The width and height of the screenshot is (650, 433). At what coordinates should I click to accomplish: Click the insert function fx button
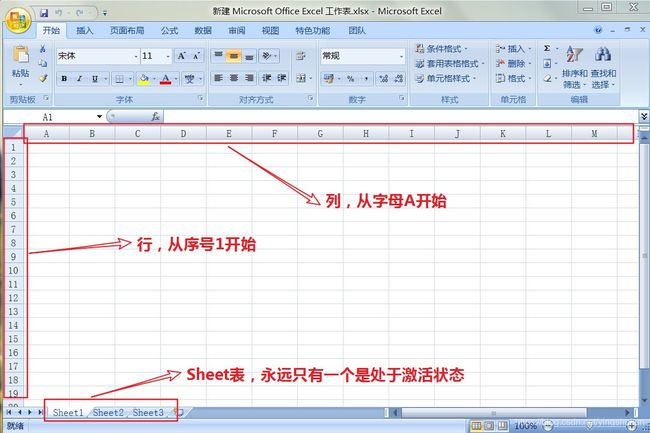[x=155, y=117]
